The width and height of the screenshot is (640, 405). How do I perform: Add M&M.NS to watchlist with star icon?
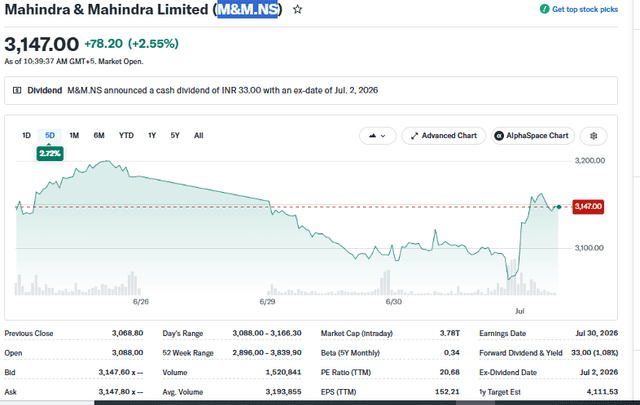pyautogui.click(x=298, y=9)
